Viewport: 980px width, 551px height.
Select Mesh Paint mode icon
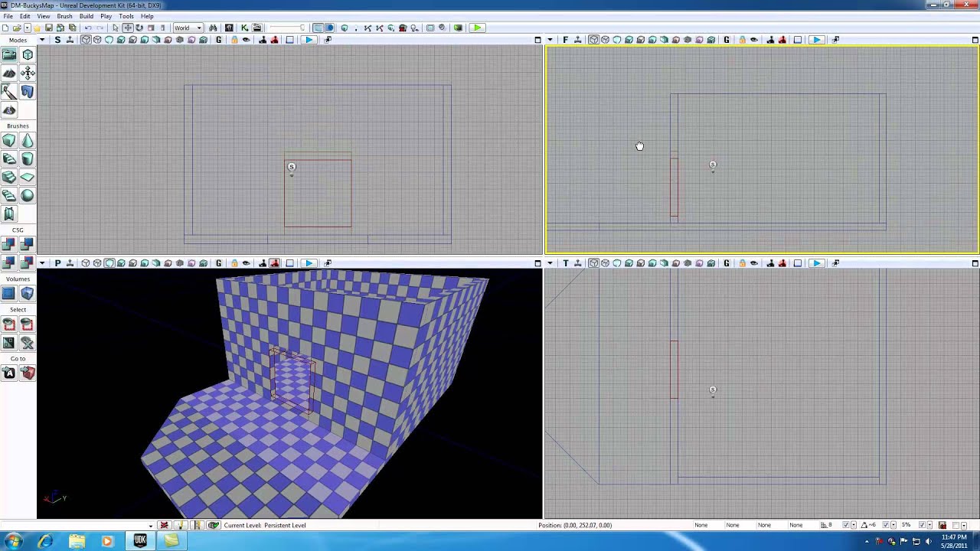tap(9, 91)
